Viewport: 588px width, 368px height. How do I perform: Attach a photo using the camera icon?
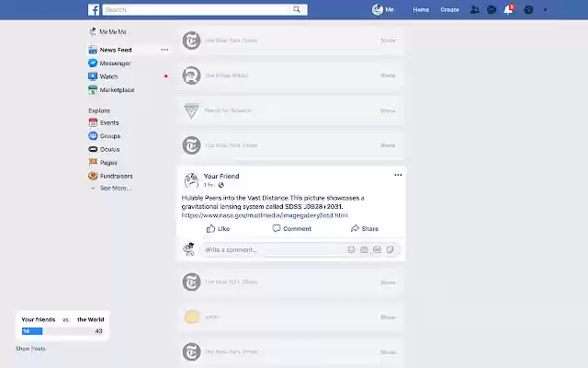point(364,249)
